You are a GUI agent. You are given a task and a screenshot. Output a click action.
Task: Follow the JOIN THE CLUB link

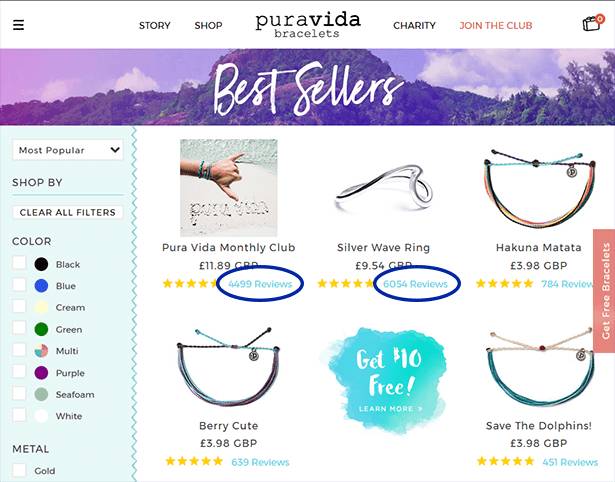coord(496,25)
